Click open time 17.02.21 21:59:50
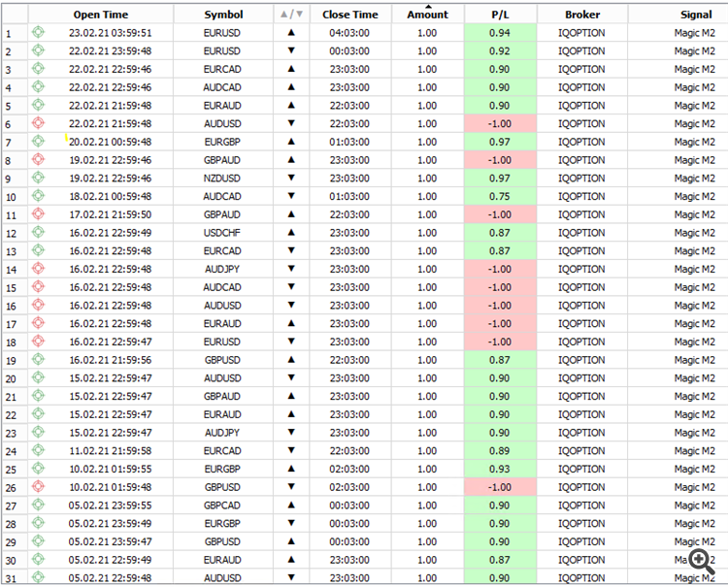 coord(110,214)
